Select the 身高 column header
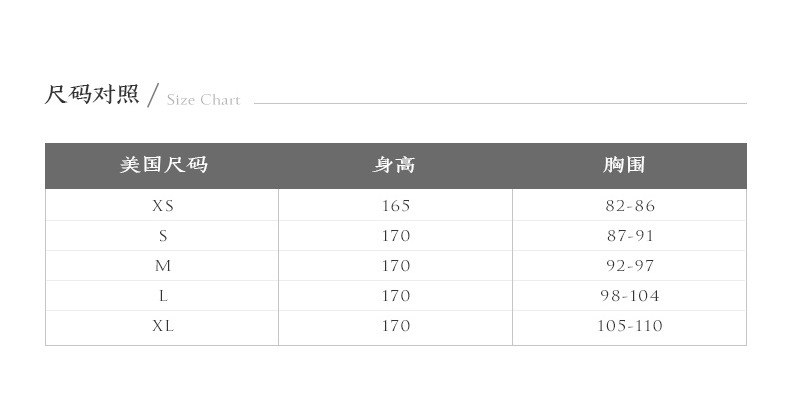Viewport: 790px width, 399px height. coord(394,165)
